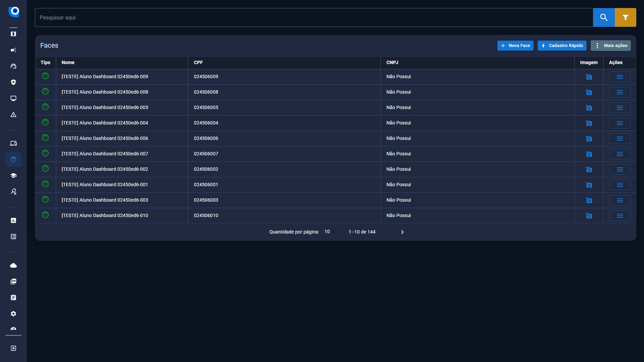Open the monitor display sidebar icon
Image resolution: width=644 pixels, height=362 pixels.
coord(13,98)
